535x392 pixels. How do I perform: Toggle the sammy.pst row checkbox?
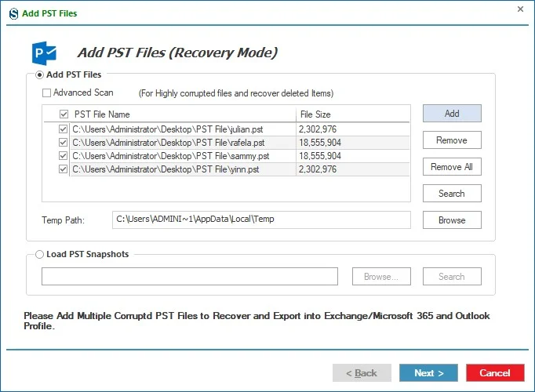pyautogui.click(x=63, y=156)
